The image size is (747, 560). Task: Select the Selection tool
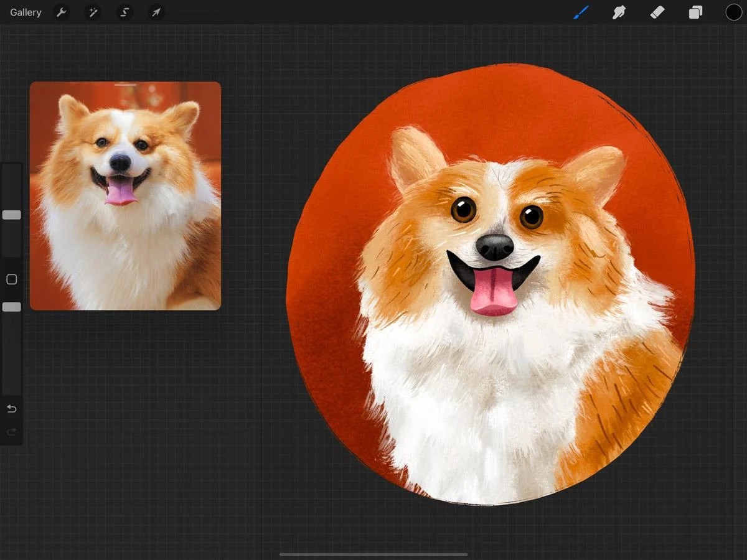tap(124, 12)
